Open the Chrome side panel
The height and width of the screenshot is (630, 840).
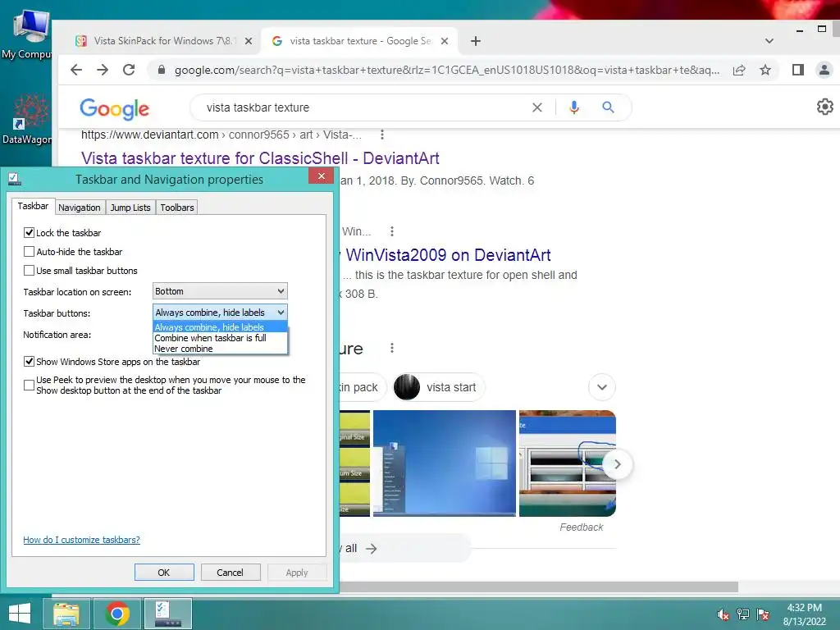pos(797,70)
